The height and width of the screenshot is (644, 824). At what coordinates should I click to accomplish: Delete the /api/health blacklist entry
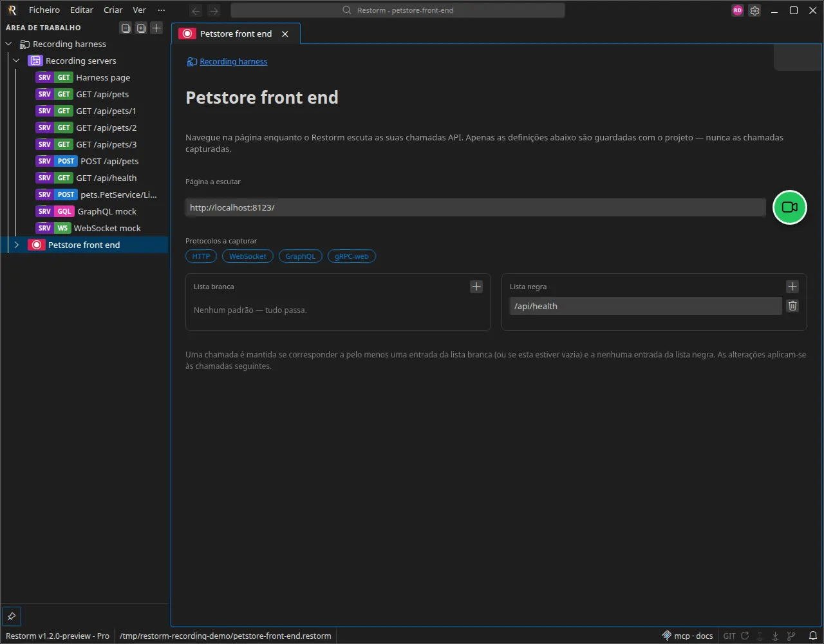792,306
